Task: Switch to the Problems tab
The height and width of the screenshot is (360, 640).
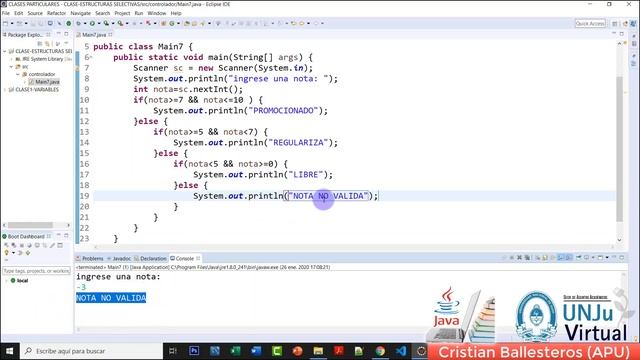Action: (90, 258)
